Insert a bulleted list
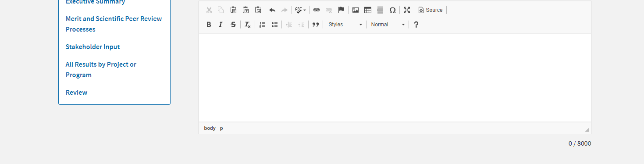644x164 pixels. click(x=274, y=25)
